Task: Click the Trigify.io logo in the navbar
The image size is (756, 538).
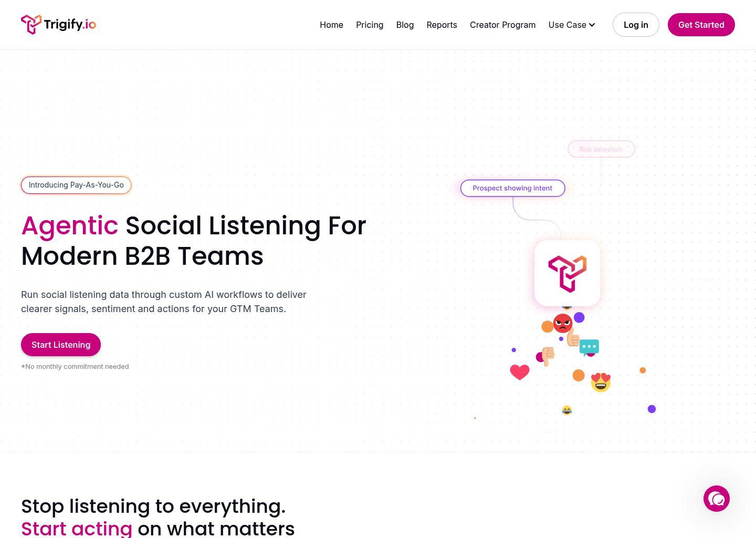Action: [58, 24]
